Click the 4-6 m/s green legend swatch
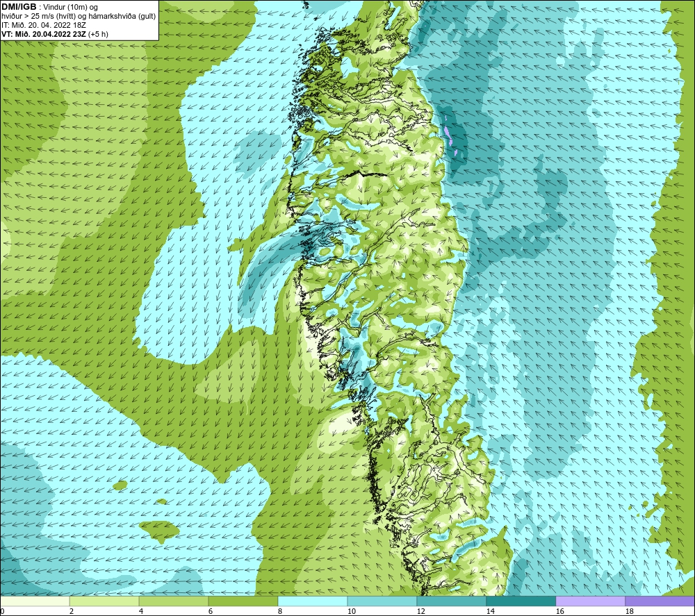Image resolution: width=695 pixels, height=616 pixels. point(174,601)
